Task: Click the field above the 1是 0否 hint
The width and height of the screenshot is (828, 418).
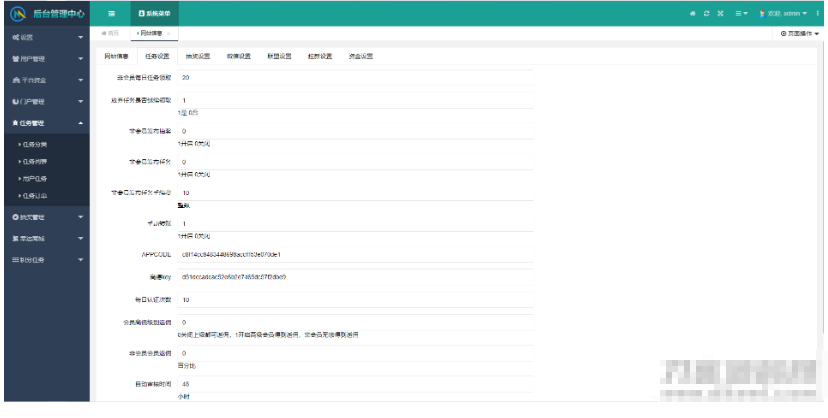Action: point(355,100)
